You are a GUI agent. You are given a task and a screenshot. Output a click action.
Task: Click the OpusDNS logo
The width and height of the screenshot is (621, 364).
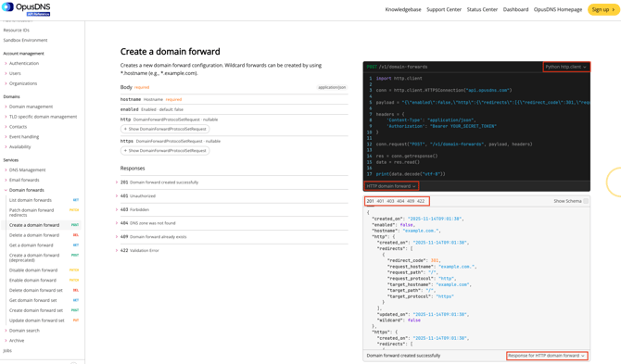[26, 8]
